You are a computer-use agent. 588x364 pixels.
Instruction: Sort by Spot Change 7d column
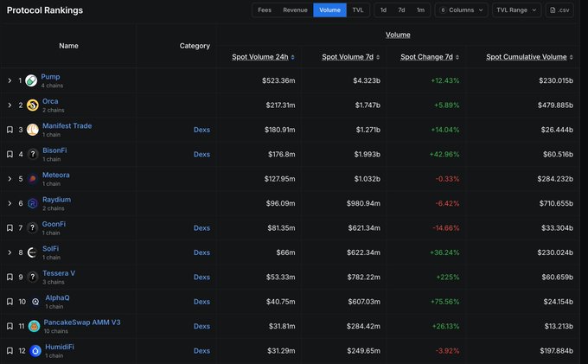tap(430, 57)
